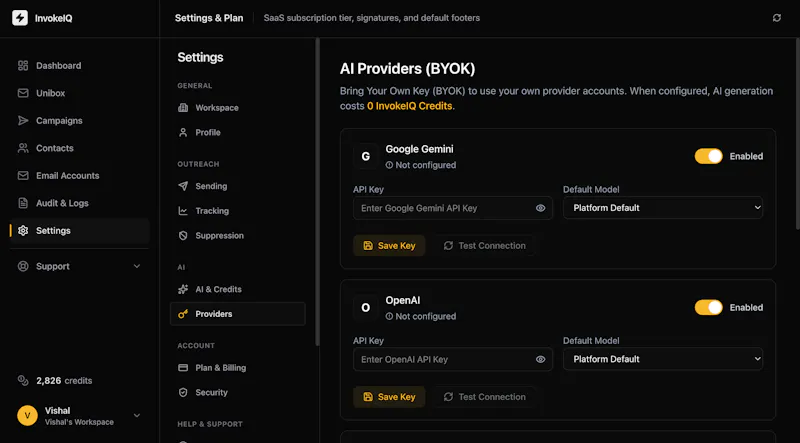This screenshot has height=443, width=800.
Task: Open OpenAI Default Model dropdown
Action: point(663,359)
